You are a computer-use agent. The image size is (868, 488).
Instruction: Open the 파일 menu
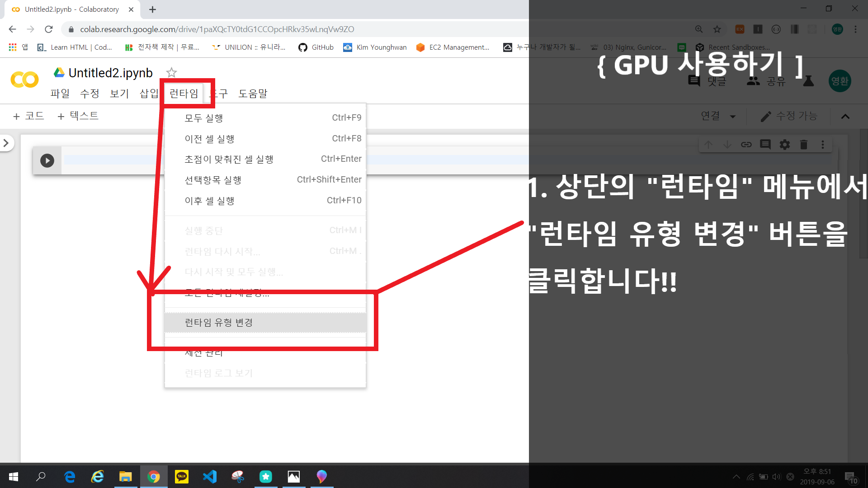60,94
